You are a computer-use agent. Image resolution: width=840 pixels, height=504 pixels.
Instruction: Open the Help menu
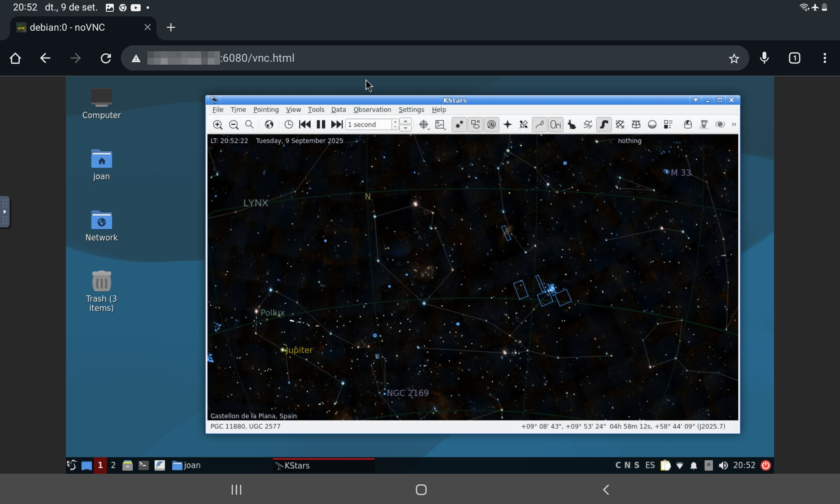[439, 110]
